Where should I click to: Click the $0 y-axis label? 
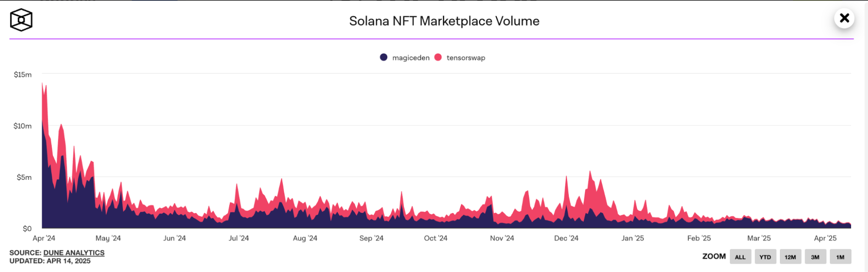point(27,229)
